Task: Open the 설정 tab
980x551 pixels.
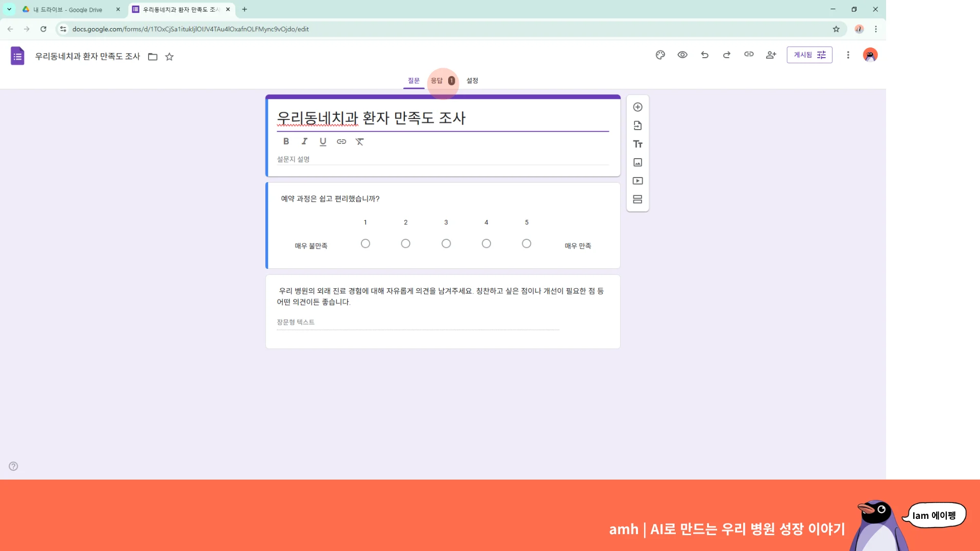Action: (472, 81)
